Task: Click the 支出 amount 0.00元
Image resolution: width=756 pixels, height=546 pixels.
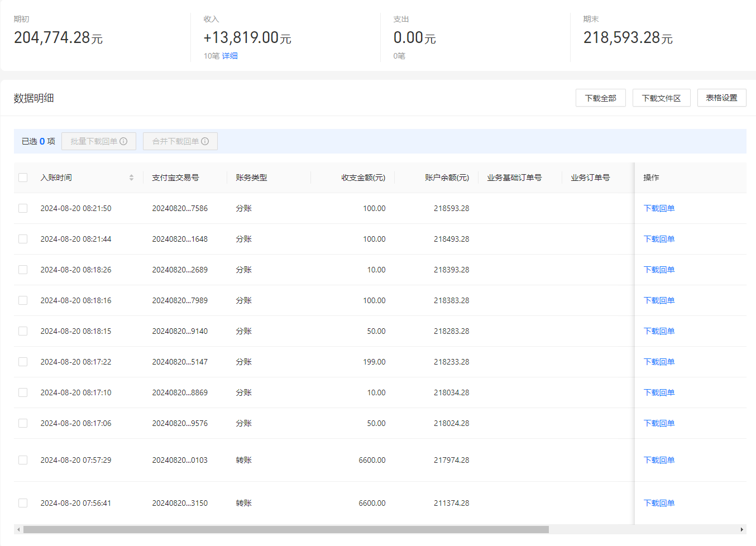Action: click(x=414, y=37)
